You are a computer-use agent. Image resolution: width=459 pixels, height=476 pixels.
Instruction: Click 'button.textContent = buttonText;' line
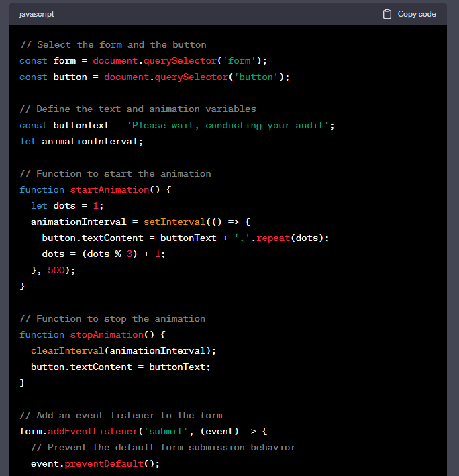tap(121, 367)
